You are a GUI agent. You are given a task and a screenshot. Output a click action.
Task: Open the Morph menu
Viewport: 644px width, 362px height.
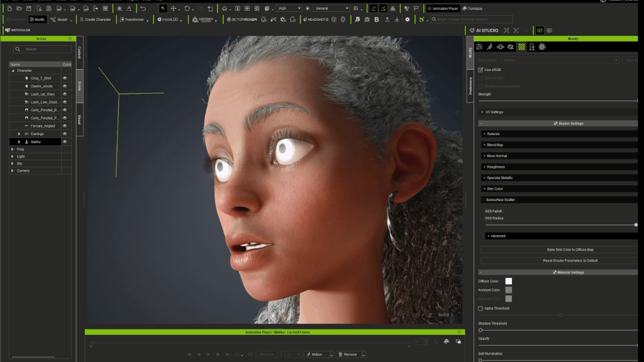[61, 19]
